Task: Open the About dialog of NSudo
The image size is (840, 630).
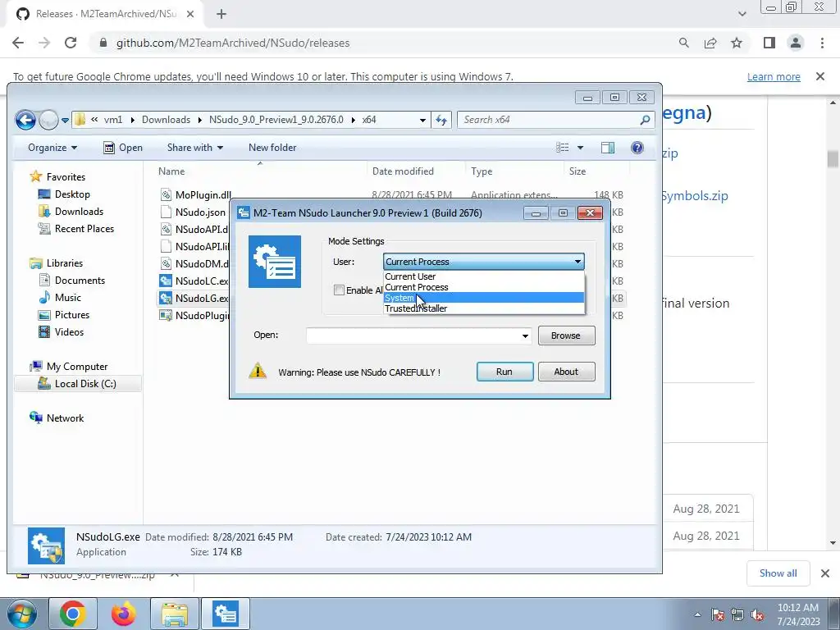Action: 566,372
